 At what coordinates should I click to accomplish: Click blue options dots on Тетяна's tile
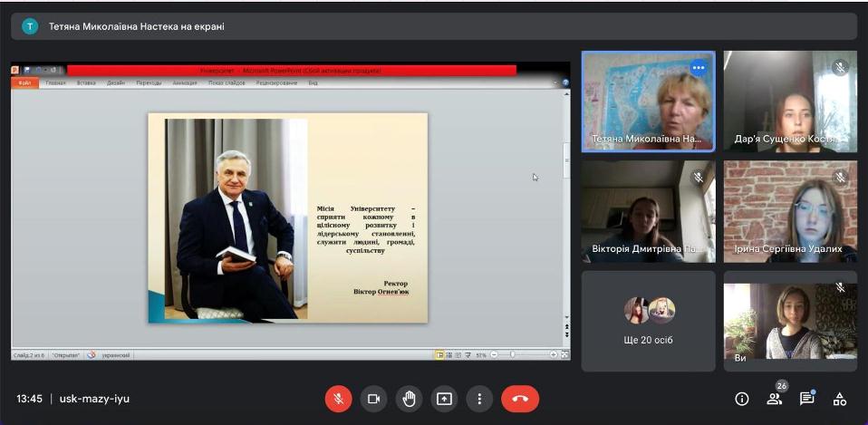(x=699, y=67)
